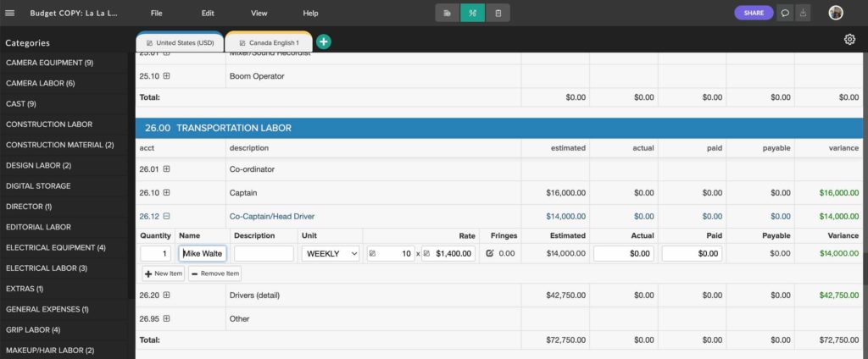Collapse account 26.12 Co-Captain/Head Driver

click(167, 216)
